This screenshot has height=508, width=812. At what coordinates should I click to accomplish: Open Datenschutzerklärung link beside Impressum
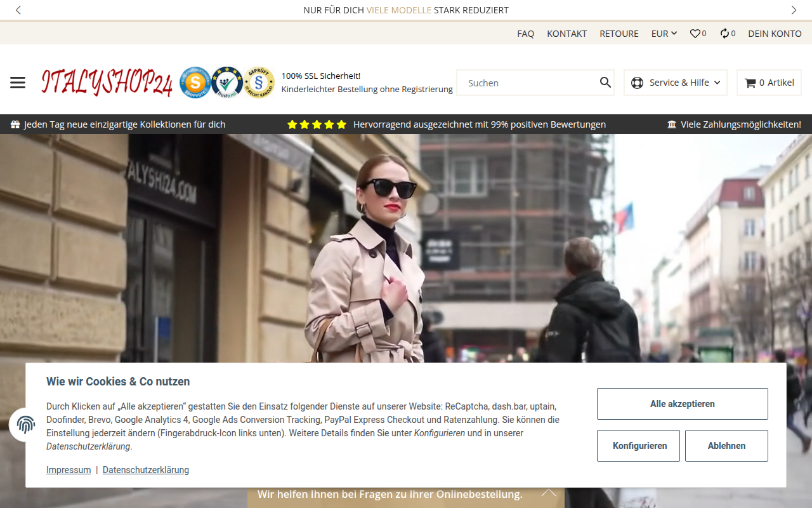coord(146,470)
